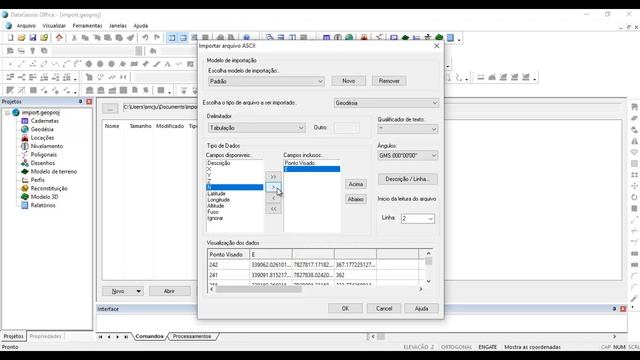Click the Outro delimiter input field
Viewport: 640px width, 360px height.
click(346, 128)
